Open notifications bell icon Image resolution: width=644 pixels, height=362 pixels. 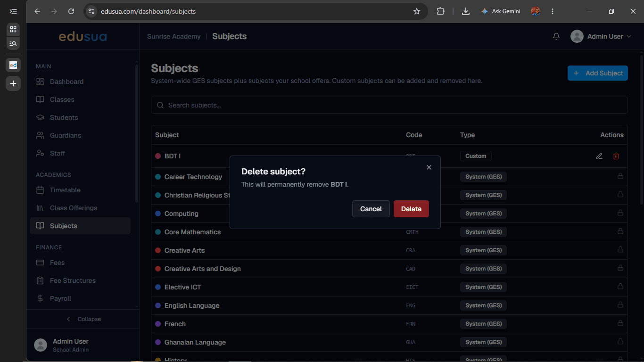click(556, 36)
